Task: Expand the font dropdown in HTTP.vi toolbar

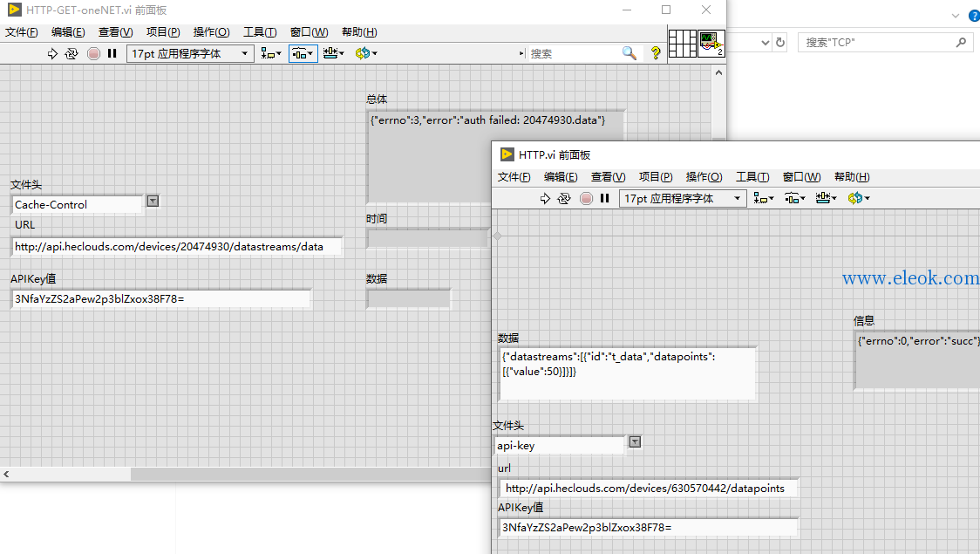Action: tap(738, 198)
